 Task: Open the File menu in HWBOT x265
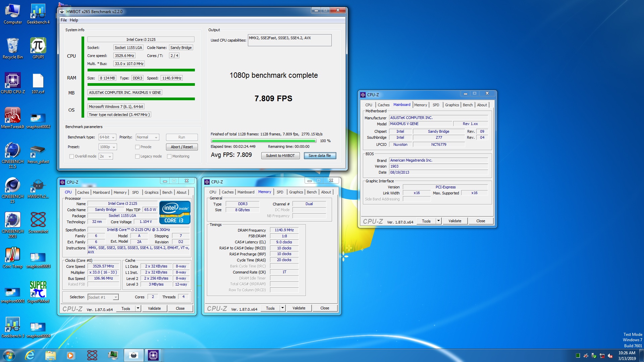(x=64, y=20)
